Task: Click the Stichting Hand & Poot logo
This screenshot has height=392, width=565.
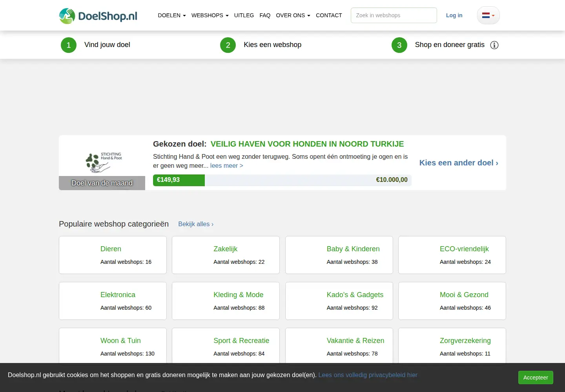Action: [x=104, y=162]
